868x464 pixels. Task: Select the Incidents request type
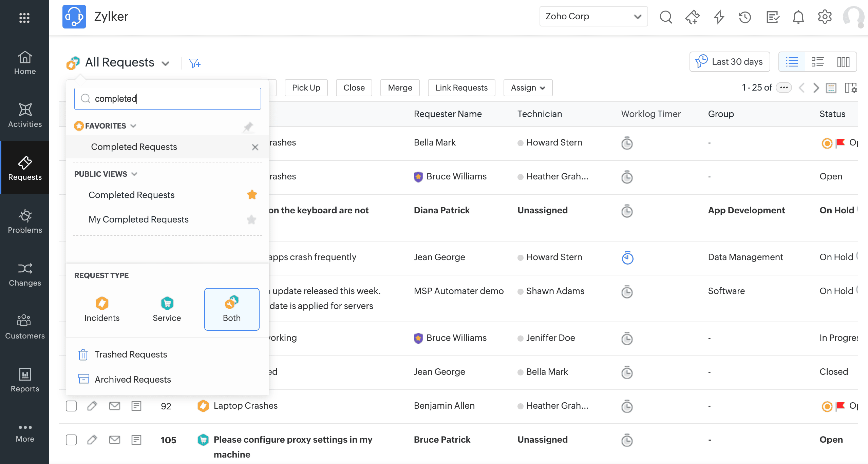(102, 309)
